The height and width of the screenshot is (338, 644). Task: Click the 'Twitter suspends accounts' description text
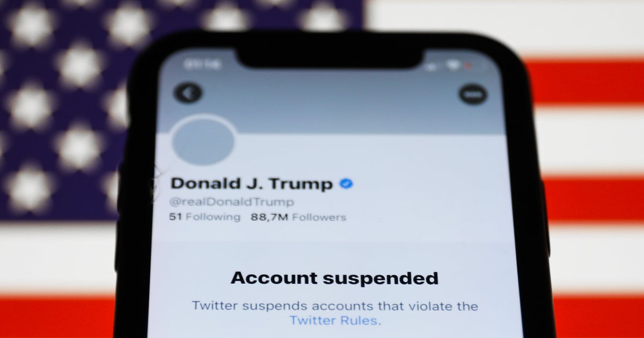(335, 313)
